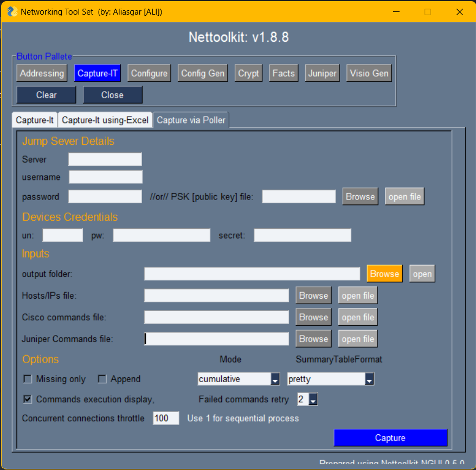This screenshot has width=476, height=470.
Task: Switch to Capture-It using-Excel tab
Action: (x=105, y=120)
